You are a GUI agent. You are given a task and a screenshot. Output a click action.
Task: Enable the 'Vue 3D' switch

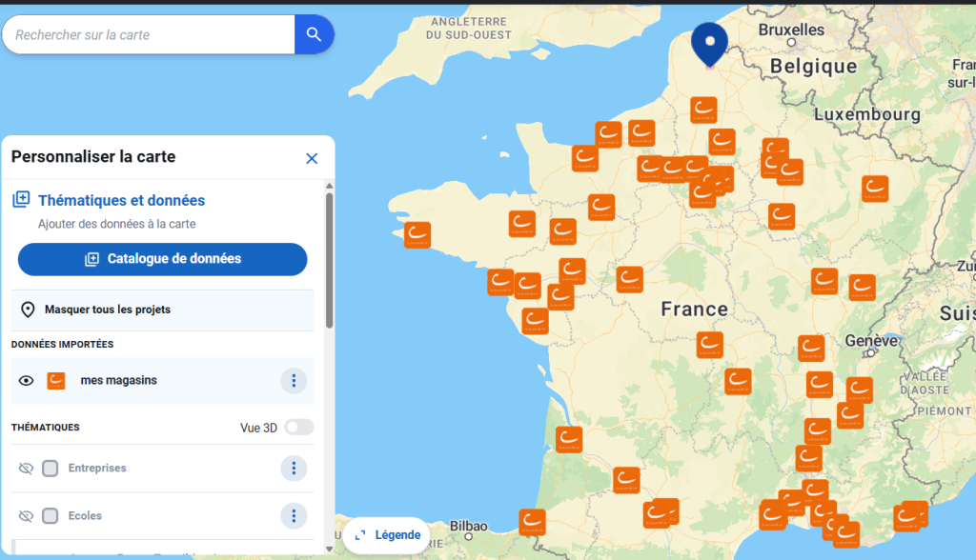click(x=298, y=428)
